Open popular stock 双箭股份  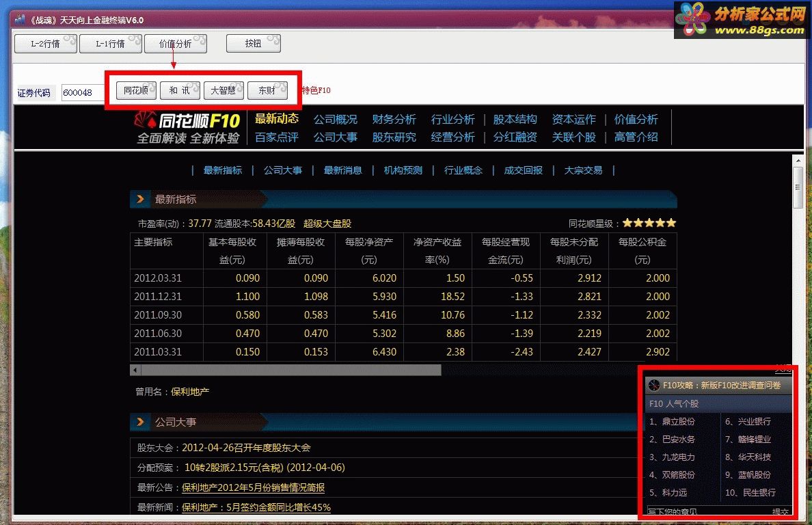tap(679, 475)
